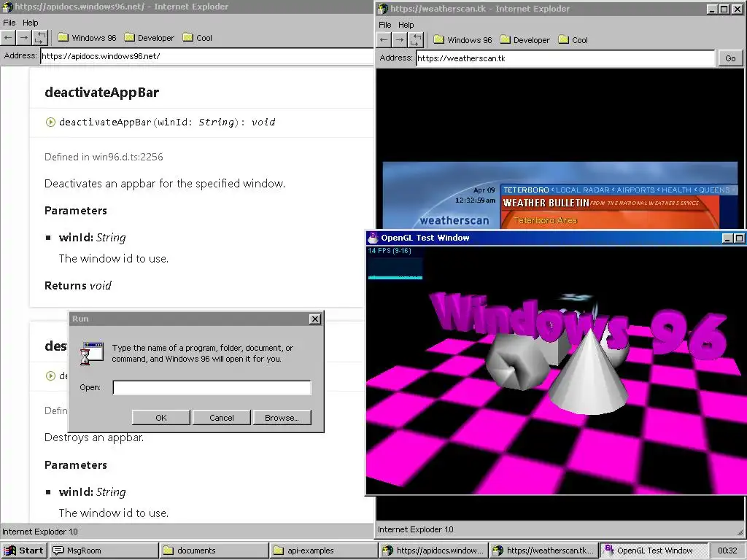
Task: Open Cool bookmark folder in apidocs window
Action: tap(198, 38)
